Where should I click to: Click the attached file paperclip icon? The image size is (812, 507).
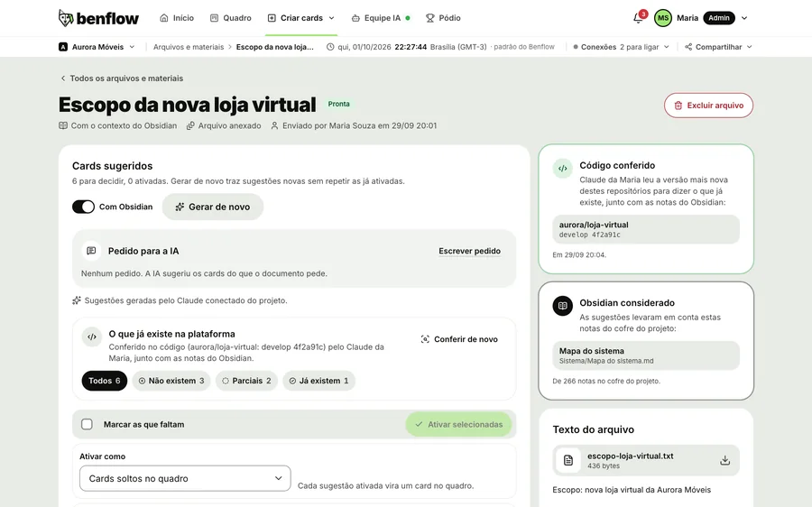tap(190, 125)
